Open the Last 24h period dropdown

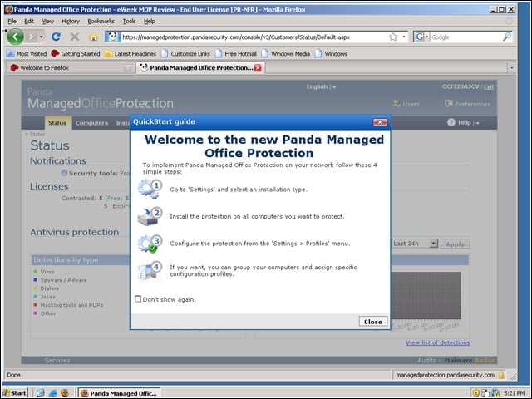[x=433, y=244]
